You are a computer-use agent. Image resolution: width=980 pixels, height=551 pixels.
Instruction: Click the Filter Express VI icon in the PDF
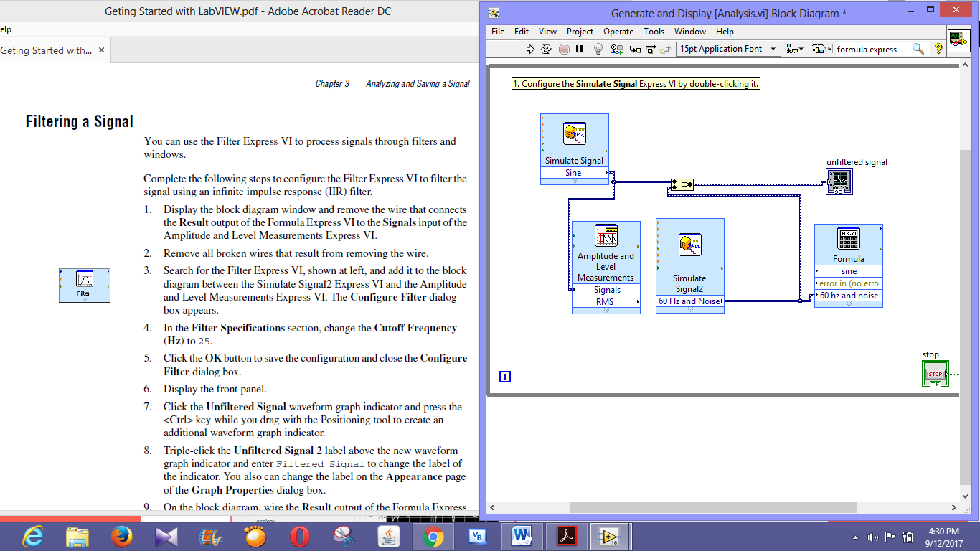pyautogui.click(x=84, y=285)
